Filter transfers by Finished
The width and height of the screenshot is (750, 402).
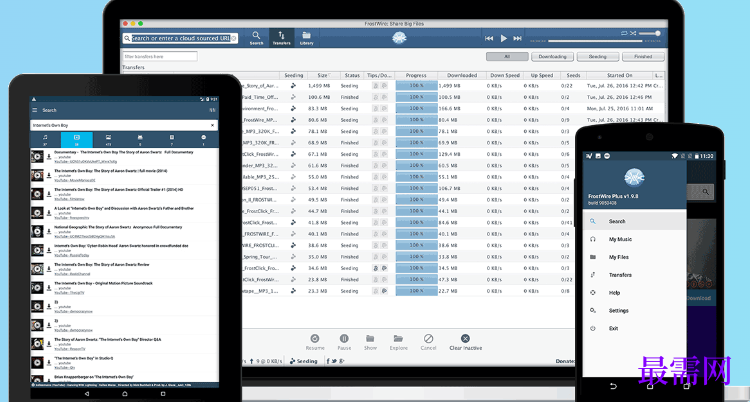pos(643,56)
